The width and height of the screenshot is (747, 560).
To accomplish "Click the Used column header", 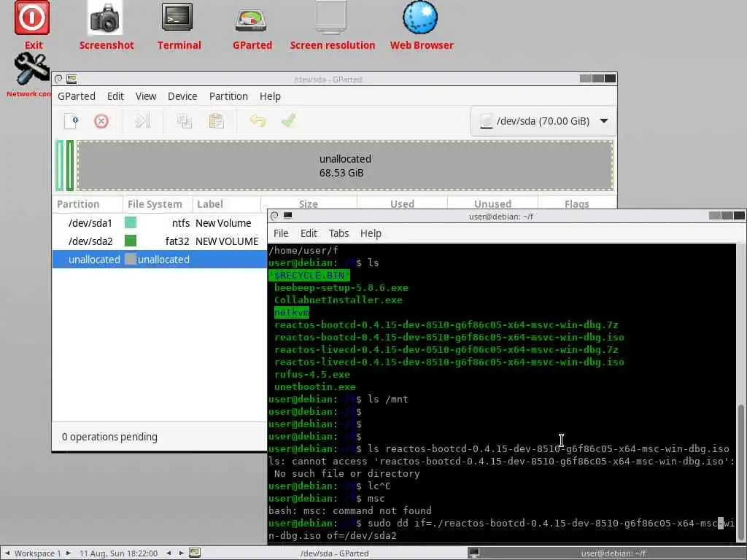I will tap(402, 203).
